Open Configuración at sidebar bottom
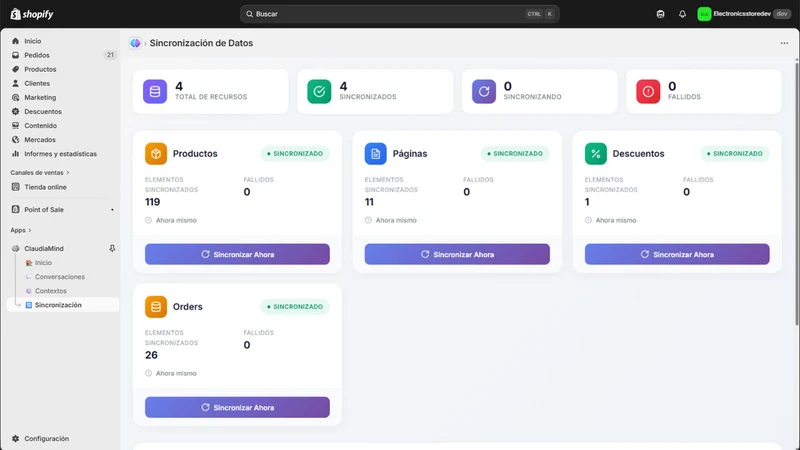Image resolution: width=800 pixels, height=450 pixels. point(46,438)
